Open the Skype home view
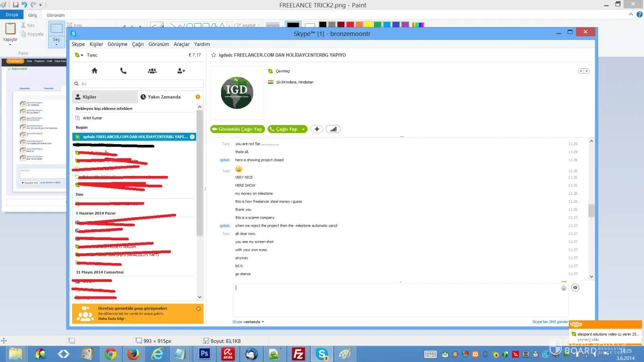Image resolution: width=644 pixels, height=362 pixels. (x=95, y=71)
